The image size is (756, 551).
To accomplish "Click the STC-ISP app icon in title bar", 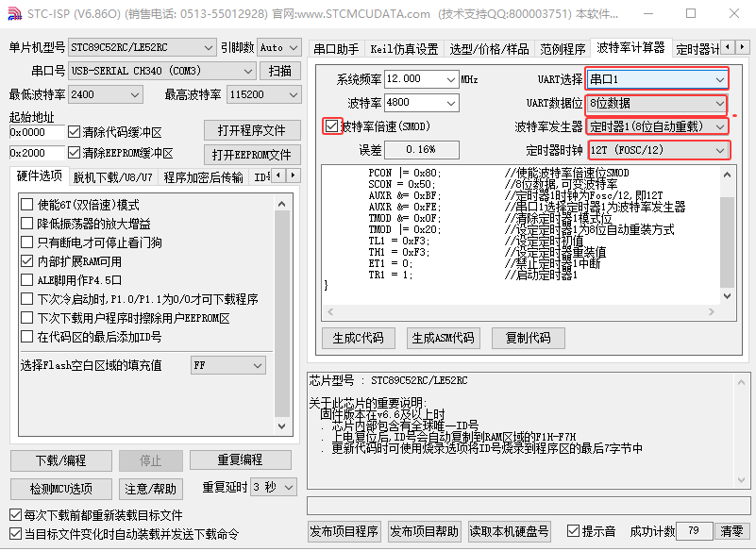I will (x=15, y=13).
